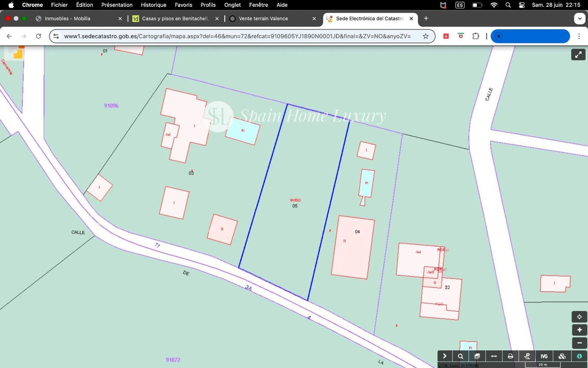The height and width of the screenshot is (368, 588).
Task: Click the blue information icon
Action: point(579,356)
